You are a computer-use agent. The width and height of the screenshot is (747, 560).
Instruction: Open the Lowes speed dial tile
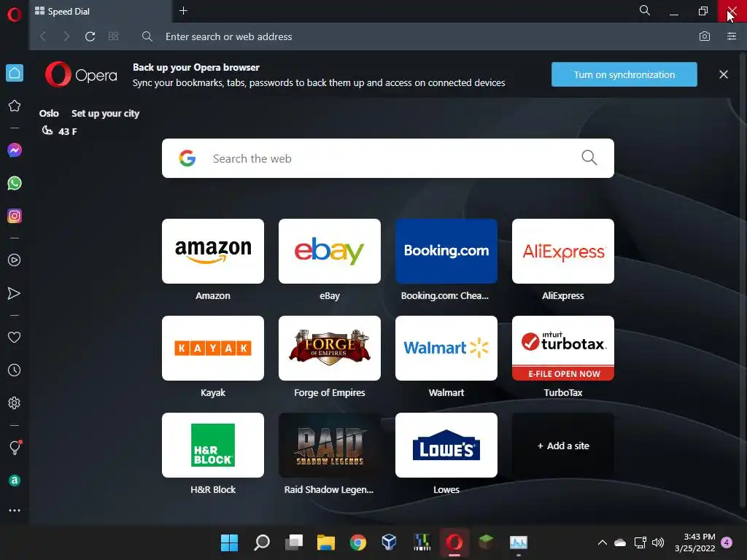click(x=446, y=446)
